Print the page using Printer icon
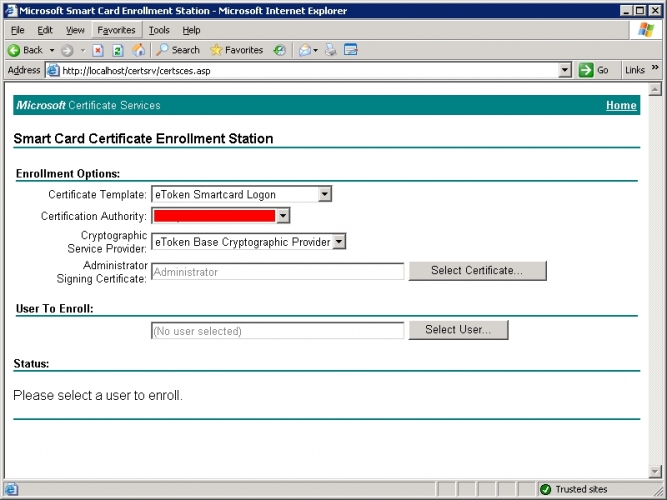Image resolution: width=667 pixels, height=500 pixels. click(x=331, y=50)
